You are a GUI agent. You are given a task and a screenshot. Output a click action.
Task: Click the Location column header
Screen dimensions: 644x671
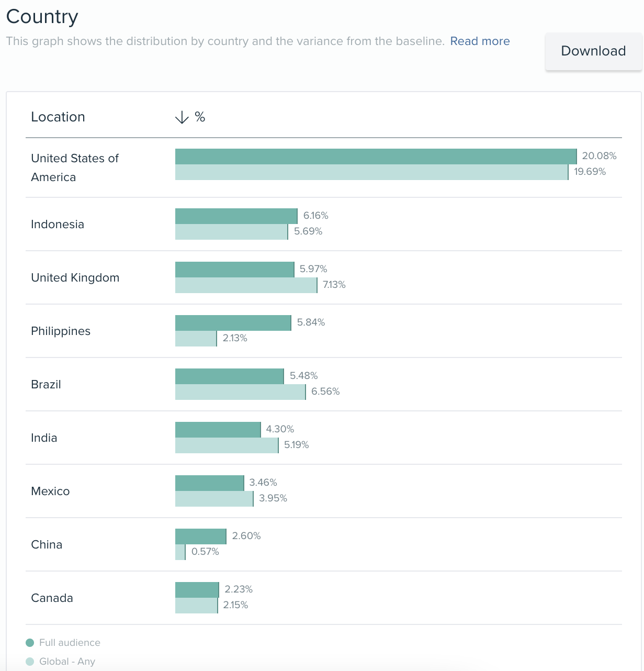pyautogui.click(x=58, y=117)
